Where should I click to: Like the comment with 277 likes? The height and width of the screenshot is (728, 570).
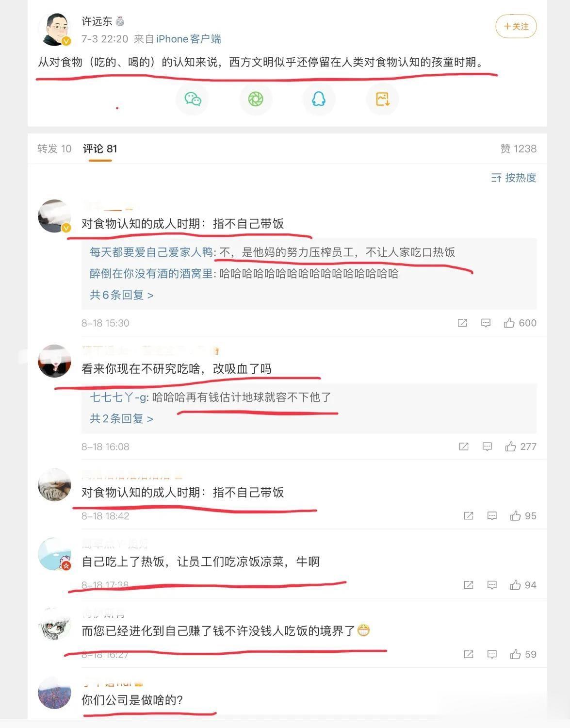[521, 447]
